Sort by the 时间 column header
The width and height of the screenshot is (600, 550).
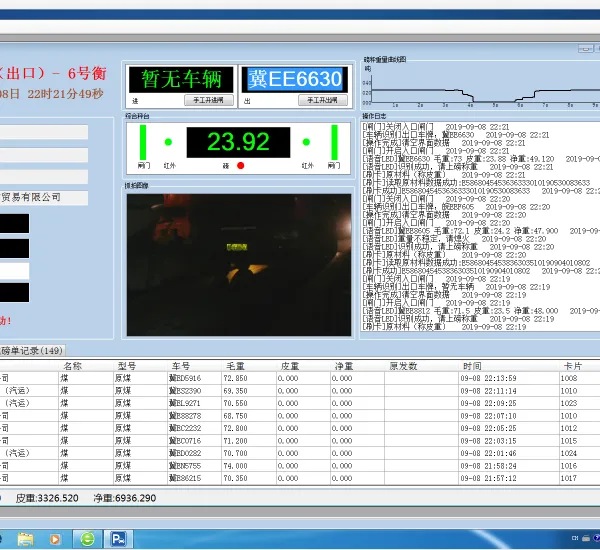[x=472, y=366]
